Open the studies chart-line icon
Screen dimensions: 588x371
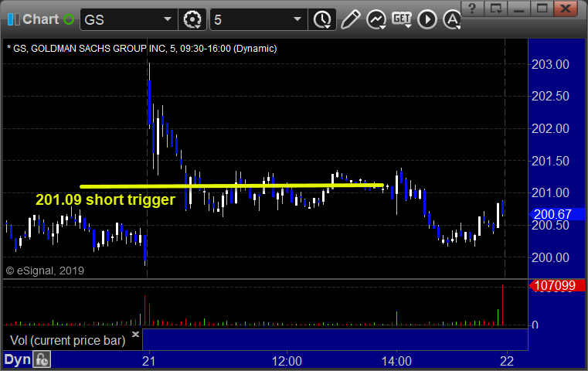click(x=376, y=19)
